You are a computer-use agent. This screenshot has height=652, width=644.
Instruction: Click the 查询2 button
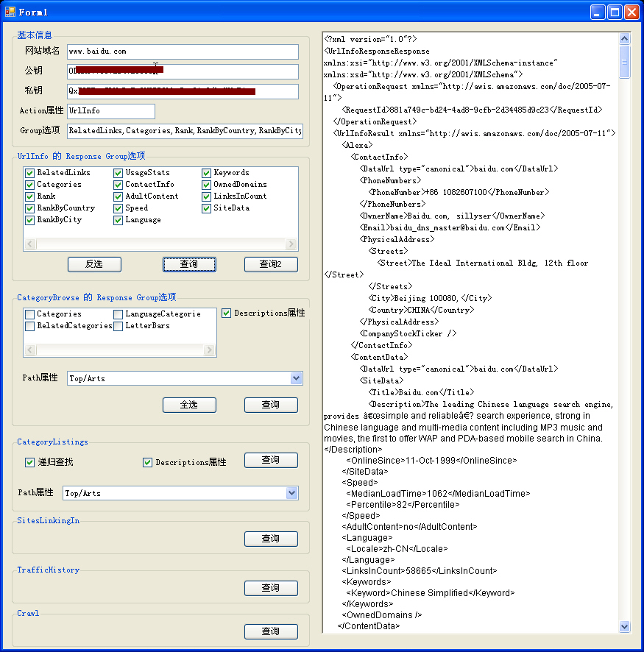click(x=271, y=264)
